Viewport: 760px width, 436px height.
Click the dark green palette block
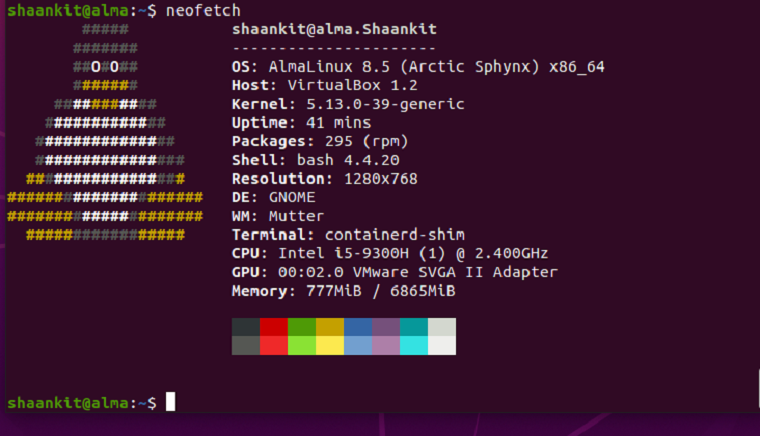pos(301,327)
